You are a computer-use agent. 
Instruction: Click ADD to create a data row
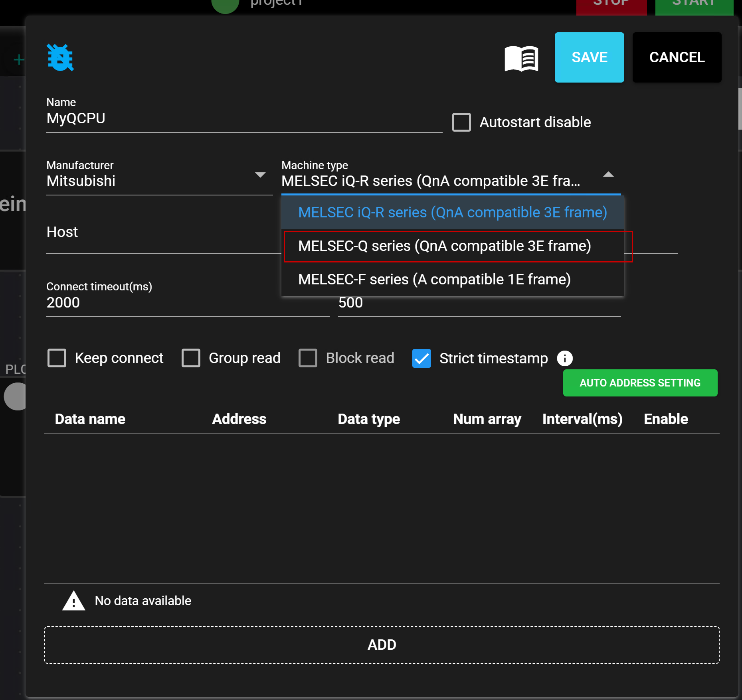coord(382,645)
